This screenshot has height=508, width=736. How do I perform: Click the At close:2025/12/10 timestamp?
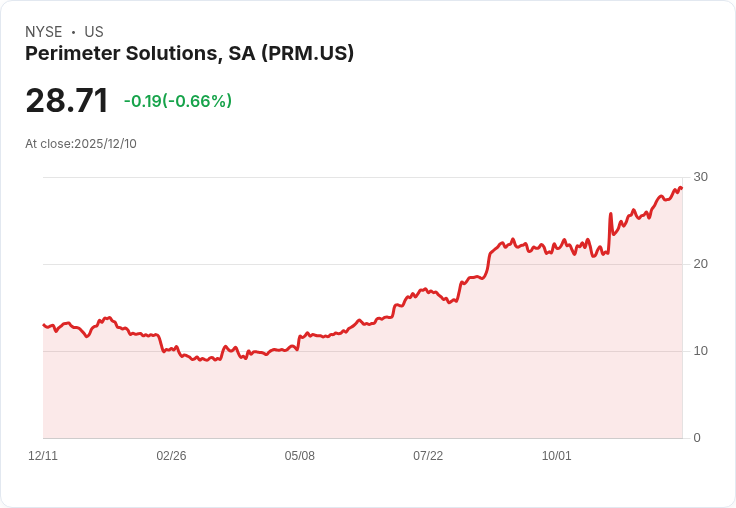(x=81, y=144)
